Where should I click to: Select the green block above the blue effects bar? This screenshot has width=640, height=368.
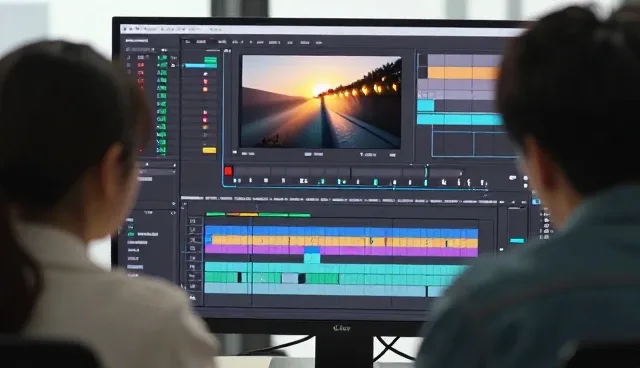(x=211, y=60)
